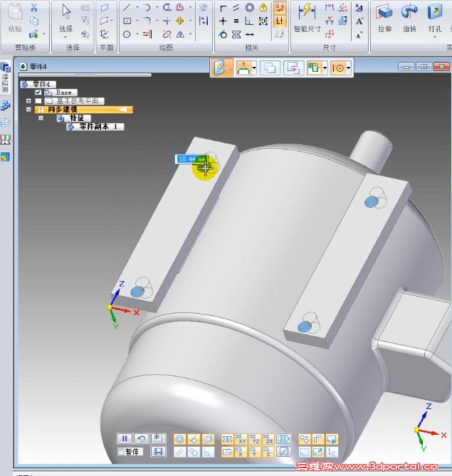Viewport: 452px width, 476px height.
Task: Select the Rectangle sketch tool
Action: (x=127, y=21)
